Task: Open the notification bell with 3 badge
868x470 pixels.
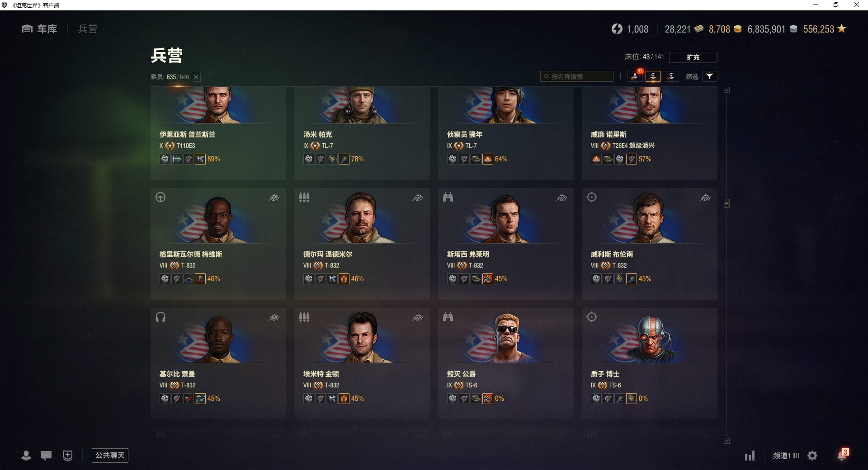Action: [x=842, y=455]
